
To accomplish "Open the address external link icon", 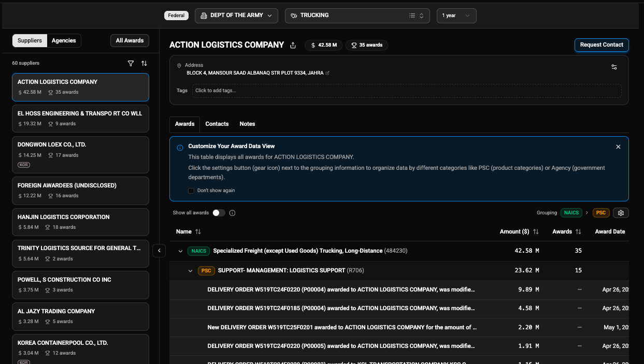I will 327,73.
